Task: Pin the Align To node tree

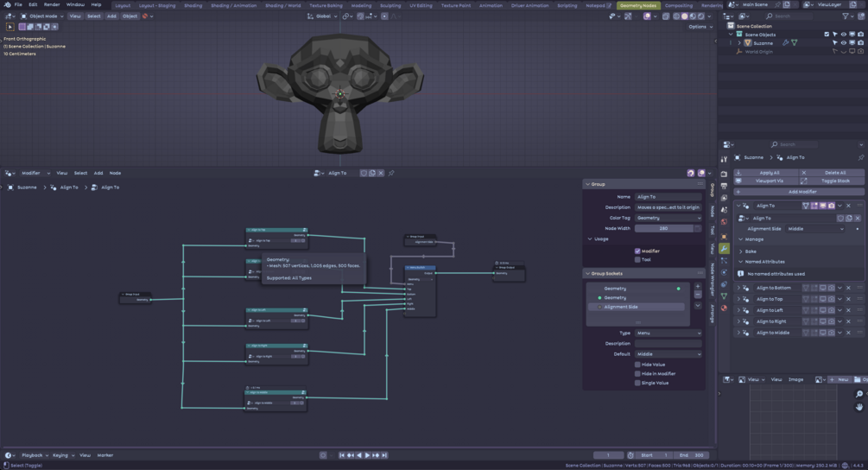Action: [x=391, y=174]
